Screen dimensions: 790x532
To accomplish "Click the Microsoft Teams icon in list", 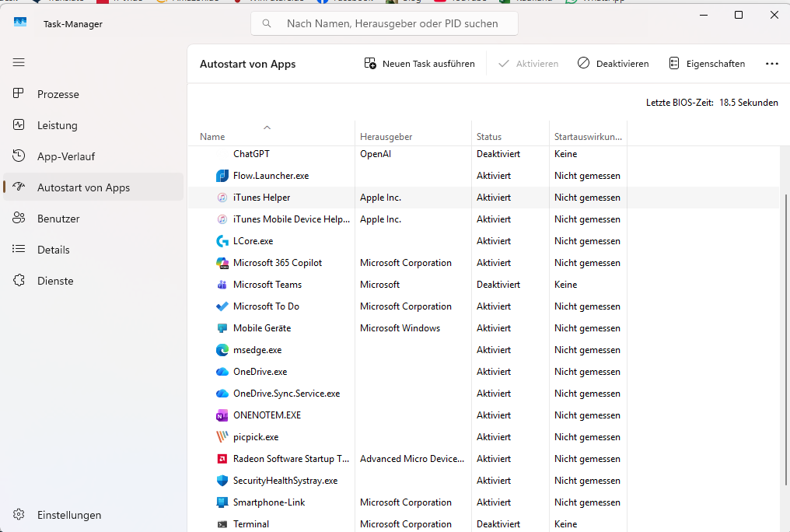I will point(222,285).
